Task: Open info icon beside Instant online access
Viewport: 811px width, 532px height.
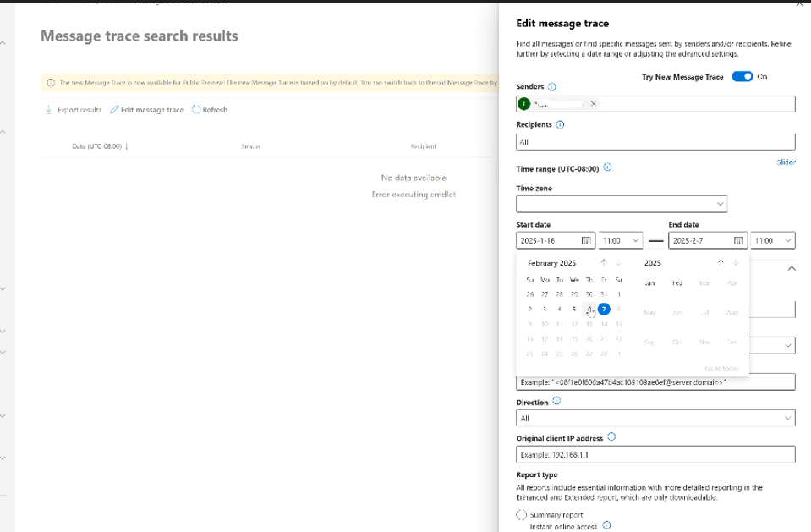Action: [606, 525]
